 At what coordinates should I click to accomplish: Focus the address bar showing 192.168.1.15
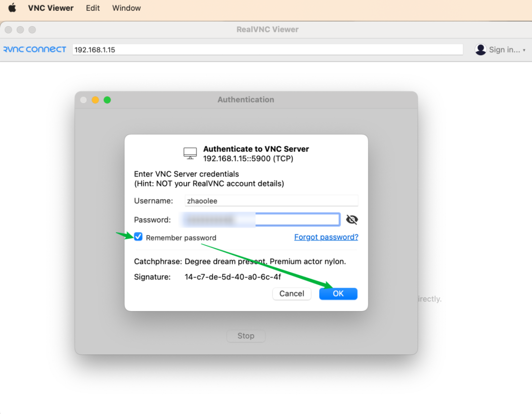pos(267,50)
